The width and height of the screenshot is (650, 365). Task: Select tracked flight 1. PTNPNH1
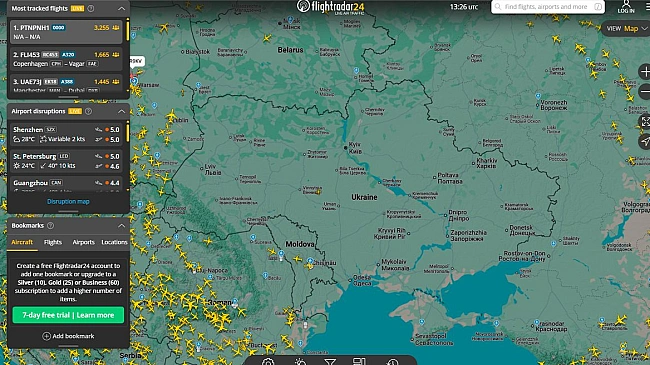pyautogui.click(x=66, y=32)
